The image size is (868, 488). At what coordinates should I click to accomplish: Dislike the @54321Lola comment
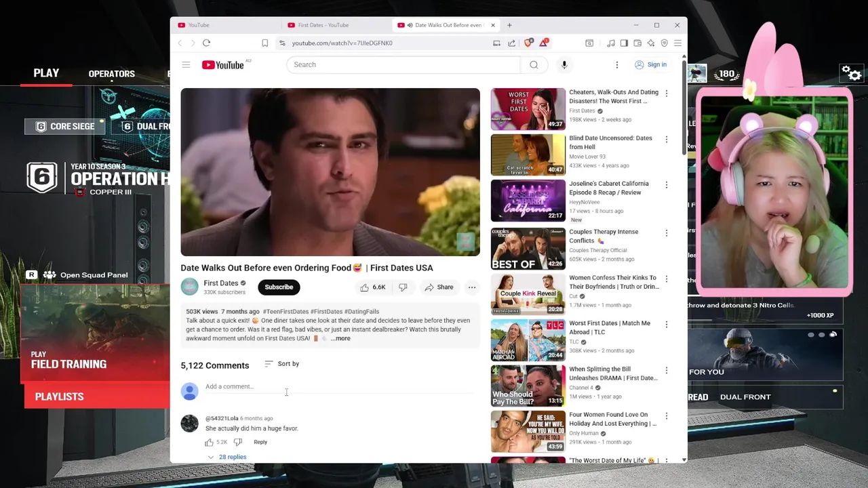pyautogui.click(x=238, y=442)
